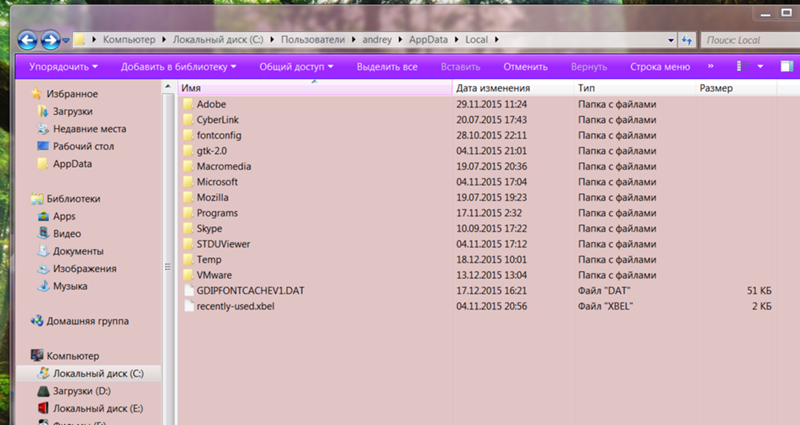Viewport: 800px width, 425px height.
Task: Select the Microsoft folder icon
Action: (x=188, y=182)
